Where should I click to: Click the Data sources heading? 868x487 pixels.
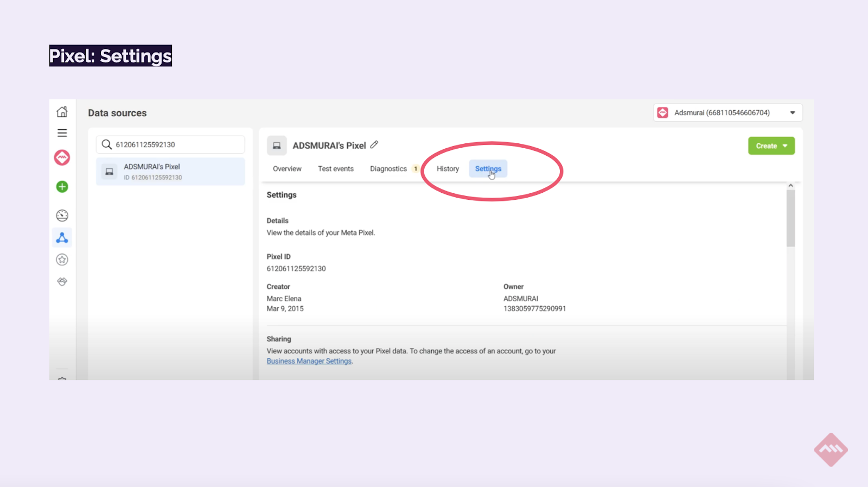[117, 113]
